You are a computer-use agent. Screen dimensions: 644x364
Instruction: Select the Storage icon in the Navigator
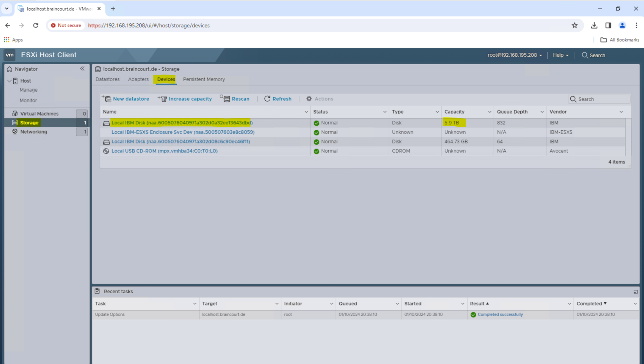pyautogui.click(x=15, y=122)
